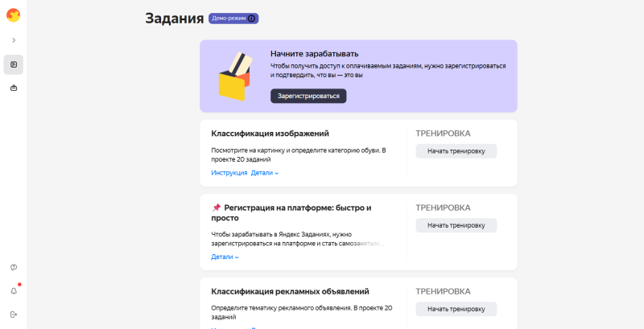Expand the sidebar with the chevron arrow
This screenshot has width=644, height=329.
click(14, 40)
